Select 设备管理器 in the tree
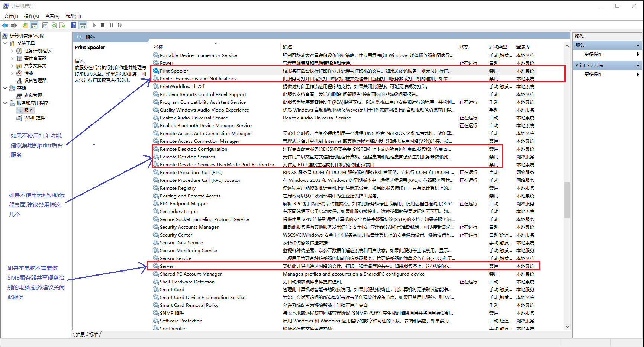This screenshot has height=347, width=644. click(x=35, y=81)
